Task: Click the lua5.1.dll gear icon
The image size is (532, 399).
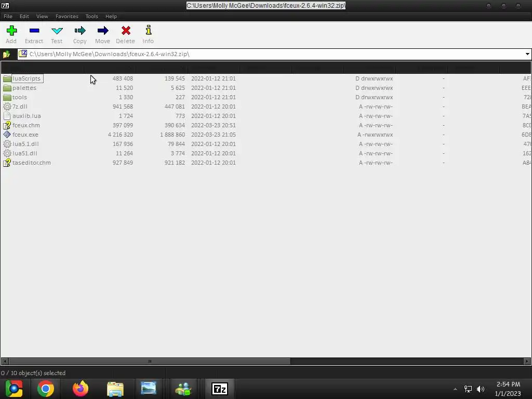Action: (7, 144)
